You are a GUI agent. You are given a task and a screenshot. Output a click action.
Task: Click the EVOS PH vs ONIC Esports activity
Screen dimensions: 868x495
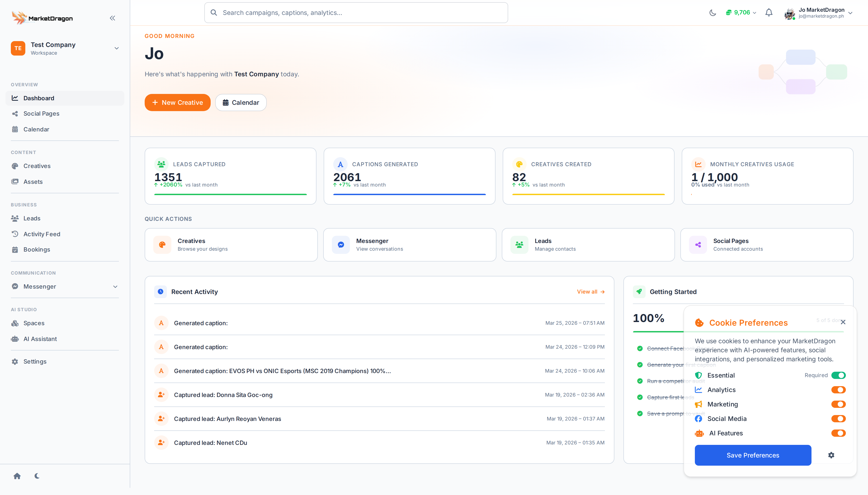coord(379,371)
